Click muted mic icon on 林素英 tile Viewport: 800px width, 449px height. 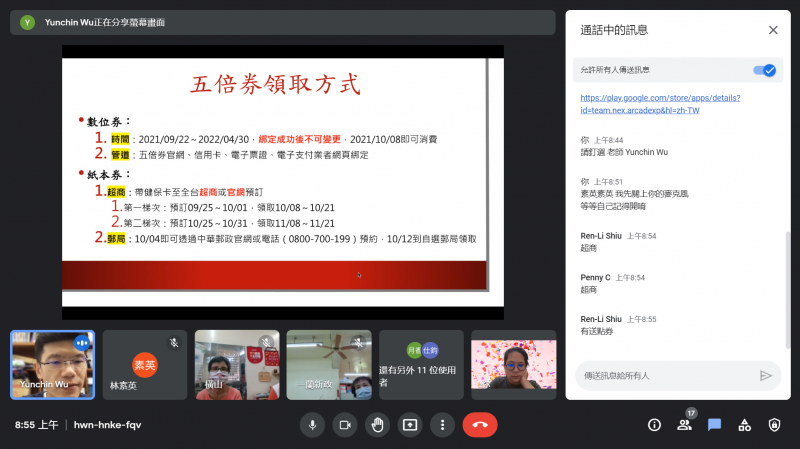point(174,343)
